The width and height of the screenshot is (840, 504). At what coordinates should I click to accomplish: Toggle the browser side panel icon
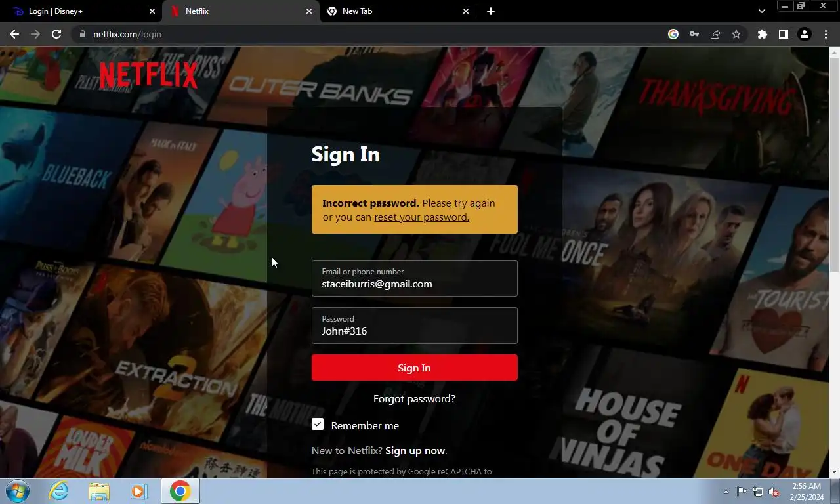(x=783, y=34)
